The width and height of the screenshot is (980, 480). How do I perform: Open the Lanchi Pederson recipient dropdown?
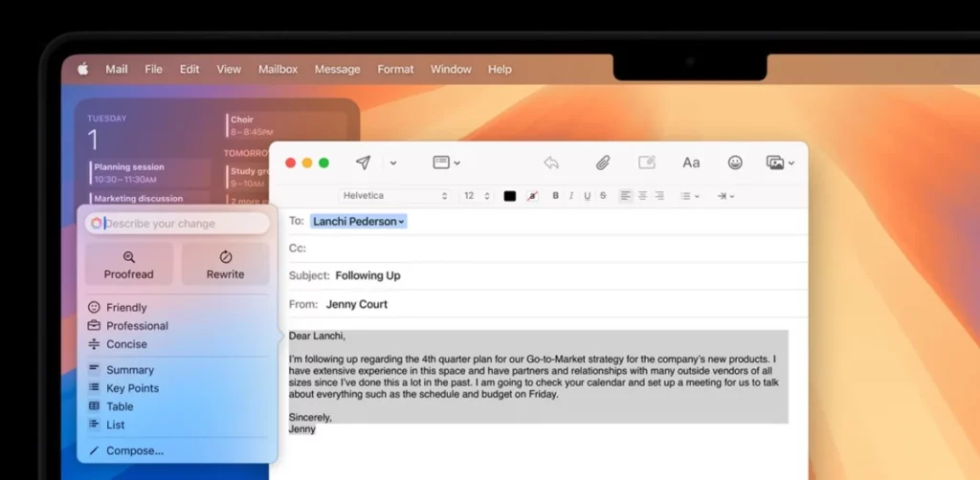pyautogui.click(x=359, y=222)
